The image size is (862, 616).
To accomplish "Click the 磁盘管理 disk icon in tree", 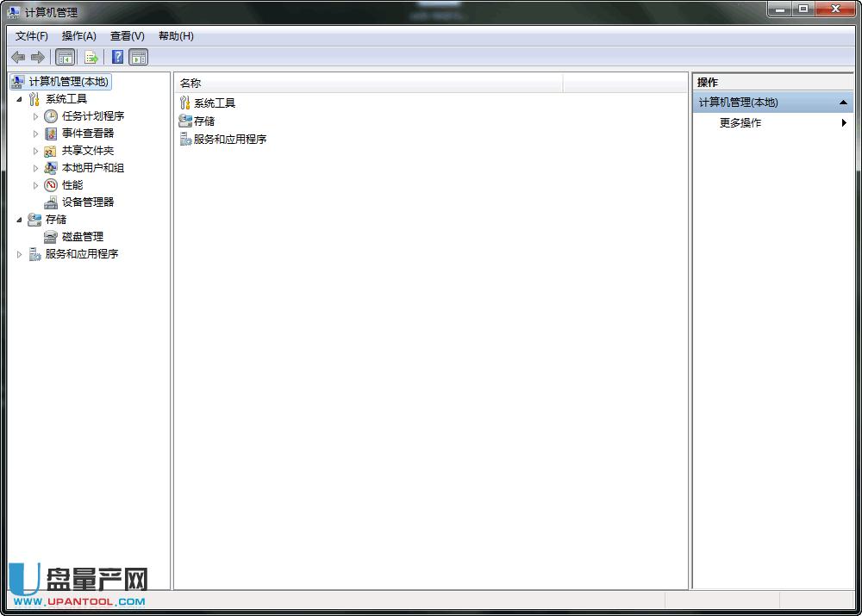I will (51, 237).
